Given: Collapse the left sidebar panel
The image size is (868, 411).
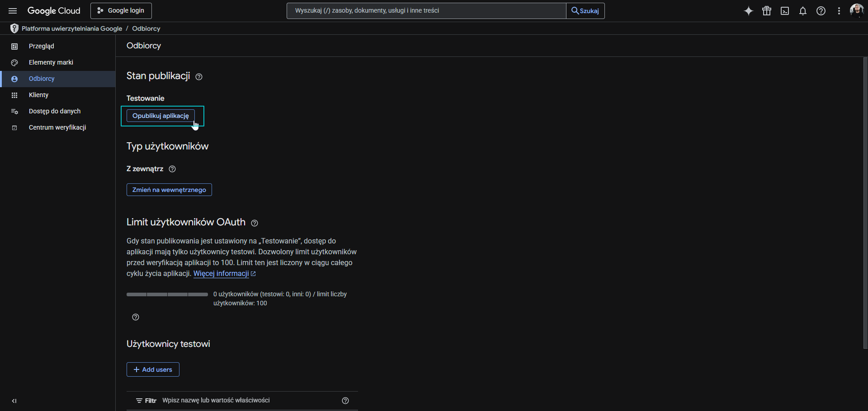Looking at the screenshot, I should pyautogui.click(x=14, y=401).
